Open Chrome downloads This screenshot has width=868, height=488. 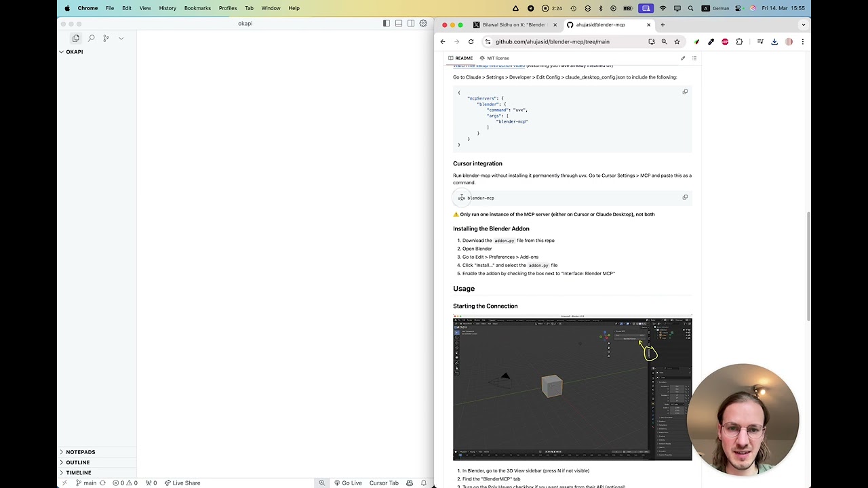tap(774, 41)
